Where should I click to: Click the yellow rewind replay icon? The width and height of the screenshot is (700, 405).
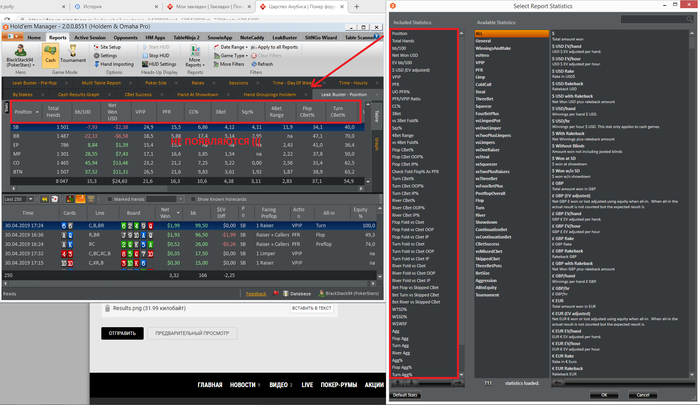pos(44,199)
